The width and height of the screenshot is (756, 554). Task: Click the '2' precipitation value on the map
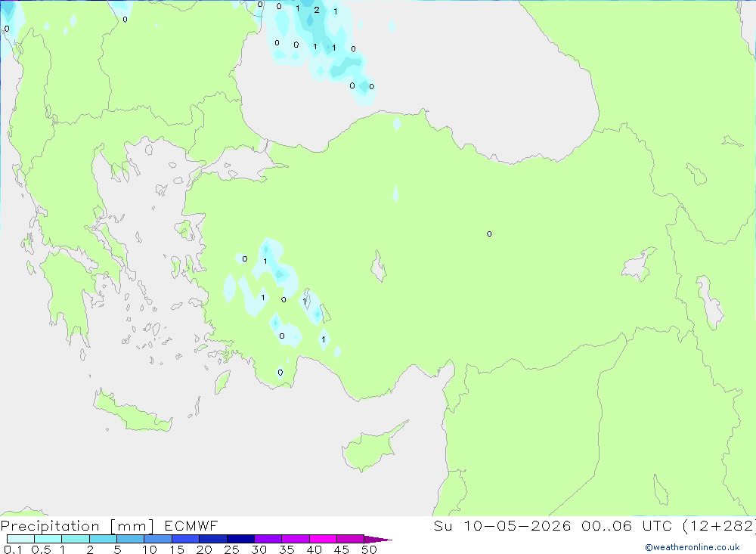(x=317, y=10)
